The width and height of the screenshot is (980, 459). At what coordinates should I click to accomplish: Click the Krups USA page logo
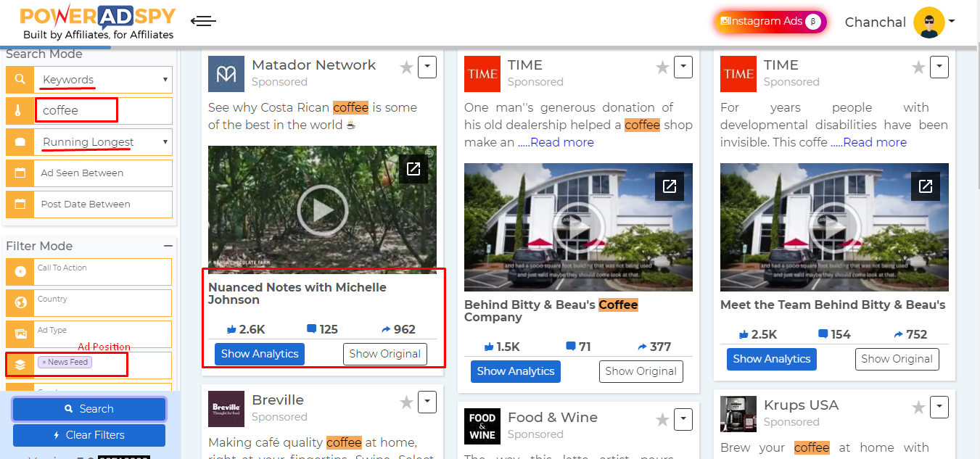point(738,414)
